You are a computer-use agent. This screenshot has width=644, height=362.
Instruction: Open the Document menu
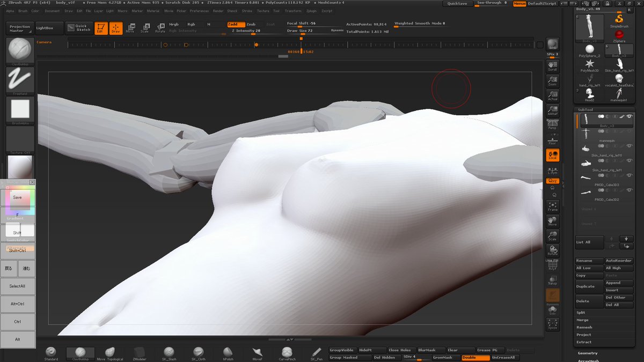coord(52,11)
